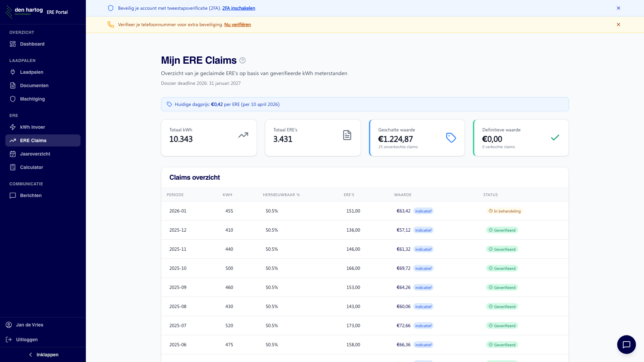Click the Berichten message icon

click(x=13, y=195)
